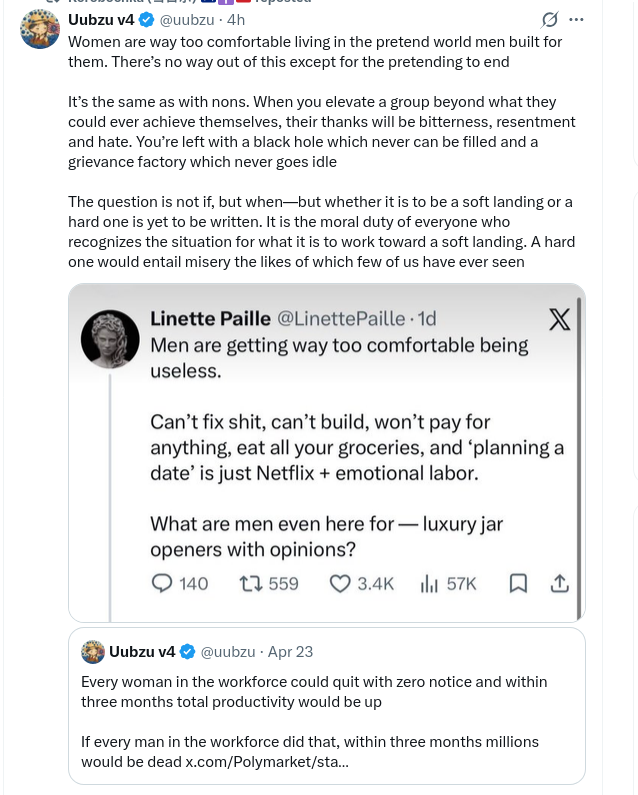Click the heart like icon showing 3.4K

340,584
